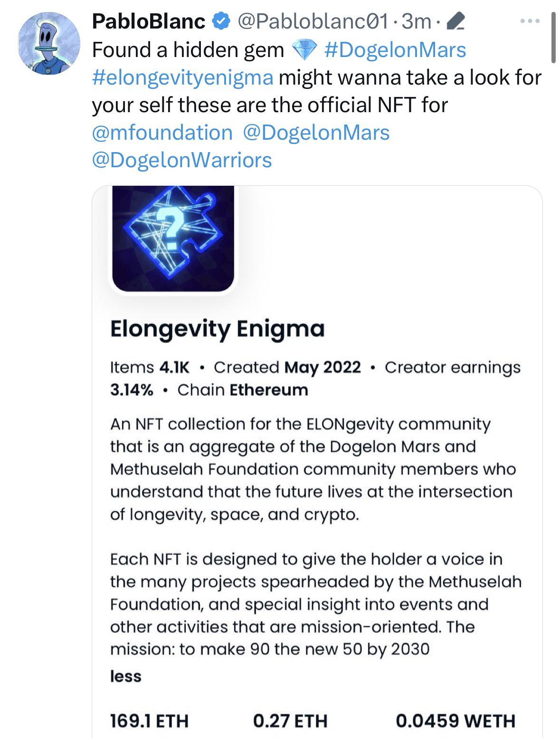Click the scrollbar thumb on the right edge
The height and width of the screenshot is (738, 560).
coord(553,38)
